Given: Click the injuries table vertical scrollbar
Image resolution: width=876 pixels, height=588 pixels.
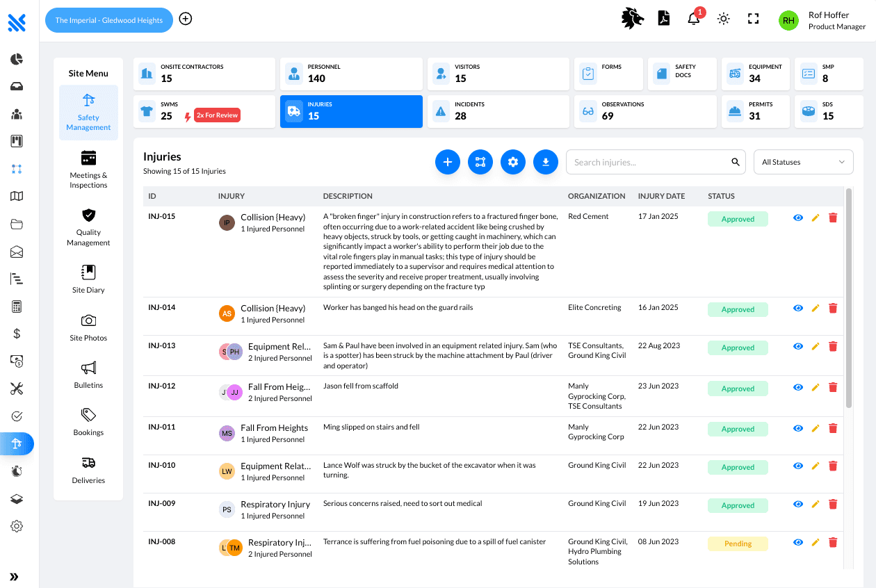Looking at the screenshot, I should 848,297.
